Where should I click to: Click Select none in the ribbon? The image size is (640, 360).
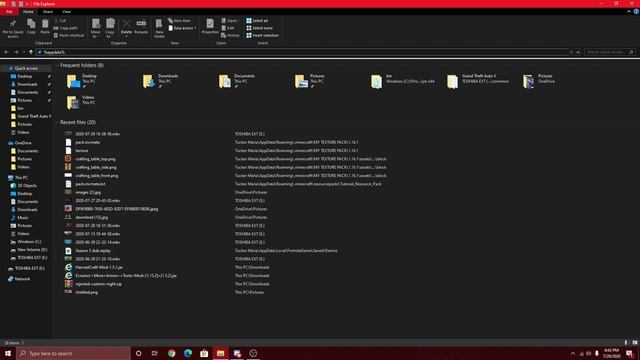tap(259, 28)
